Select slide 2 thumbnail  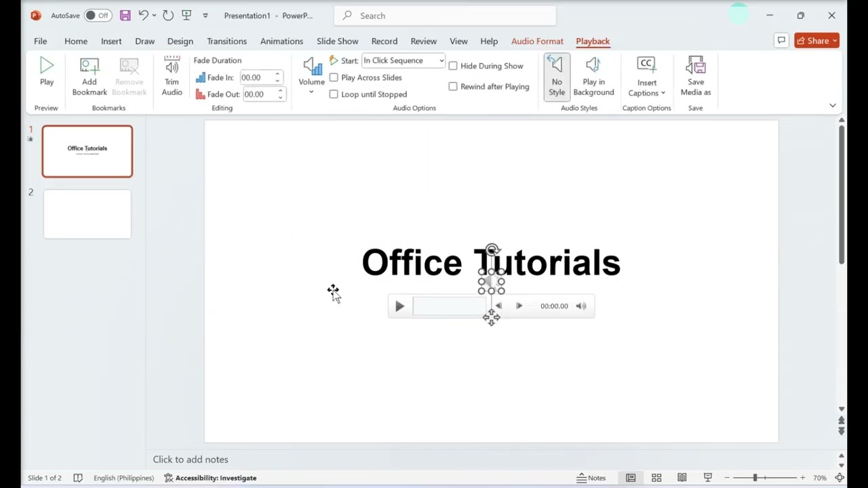[87, 214]
